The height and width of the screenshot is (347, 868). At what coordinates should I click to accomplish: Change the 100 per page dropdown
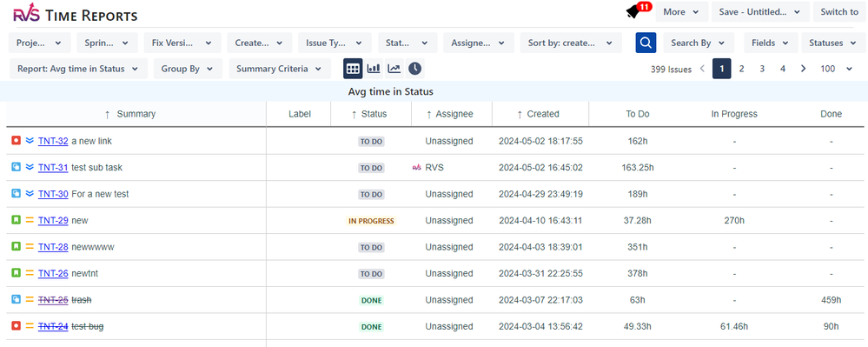point(837,69)
